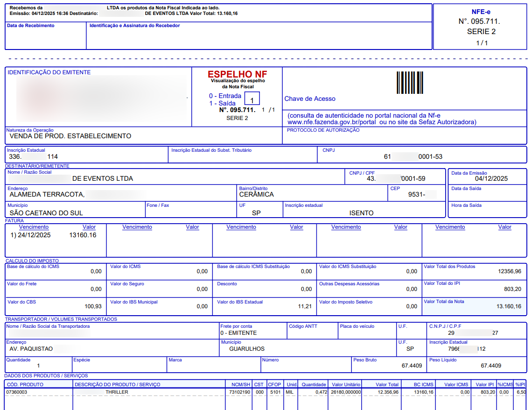Click the empty Data da Saída field

pos(487,195)
